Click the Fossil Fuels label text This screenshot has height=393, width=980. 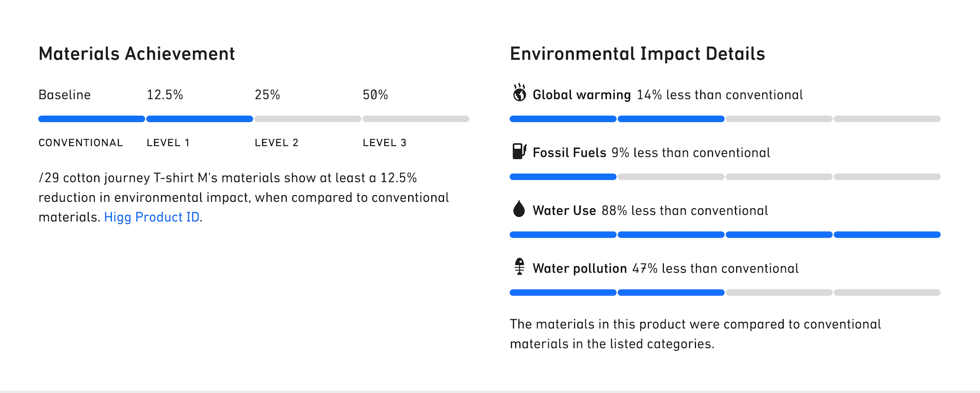point(569,153)
